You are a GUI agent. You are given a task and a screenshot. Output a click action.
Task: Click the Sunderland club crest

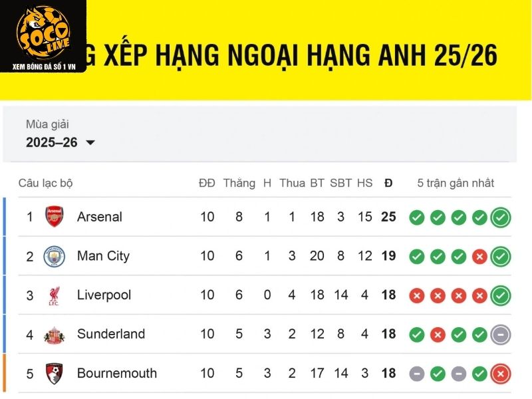tap(55, 334)
